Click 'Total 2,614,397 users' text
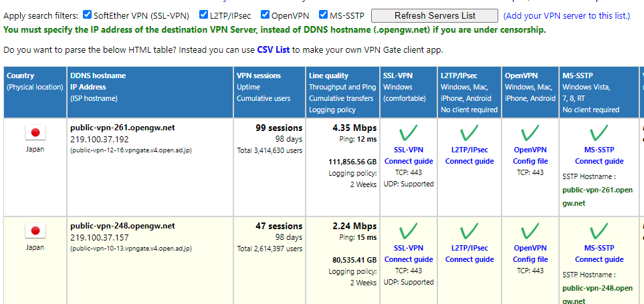Viewport: 644px width, 304px height. coord(270,249)
